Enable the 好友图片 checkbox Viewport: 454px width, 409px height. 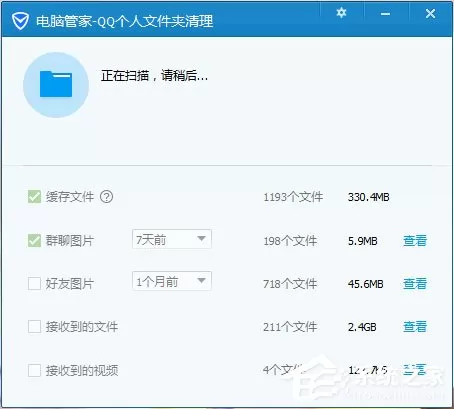coord(34,284)
